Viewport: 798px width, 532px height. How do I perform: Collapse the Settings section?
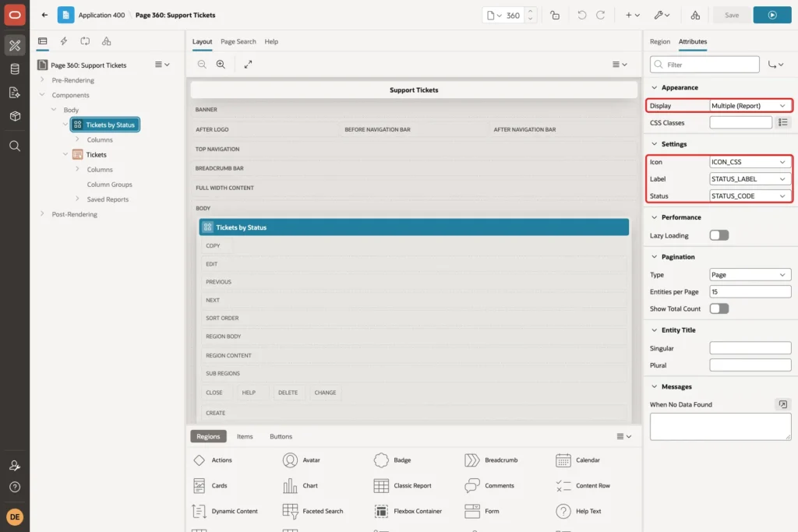pyautogui.click(x=655, y=144)
